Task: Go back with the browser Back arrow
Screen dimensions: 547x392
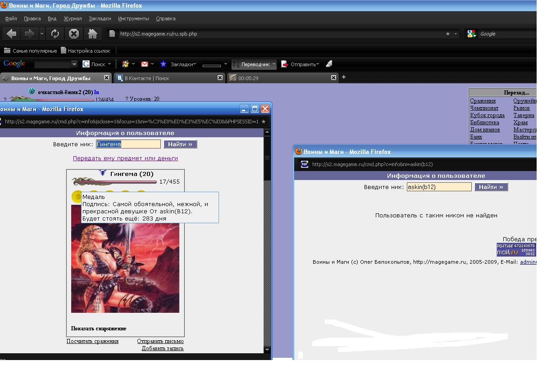Action: click(x=12, y=34)
